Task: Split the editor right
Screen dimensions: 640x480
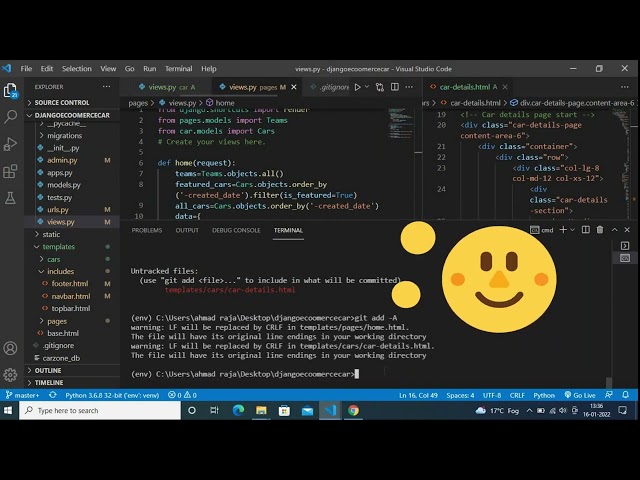Action: click(395, 87)
